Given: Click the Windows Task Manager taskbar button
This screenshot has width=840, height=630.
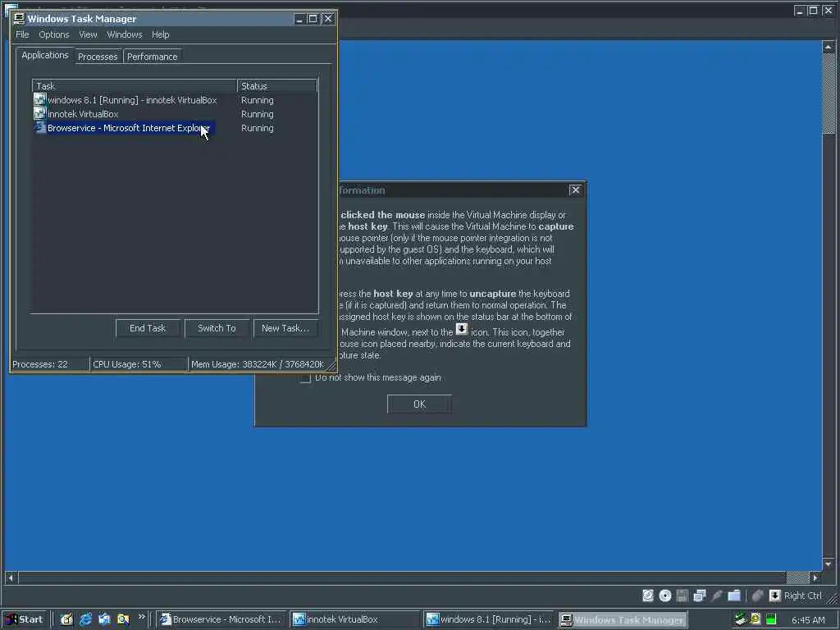Looking at the screenshot, I should [x=623, y=620].
